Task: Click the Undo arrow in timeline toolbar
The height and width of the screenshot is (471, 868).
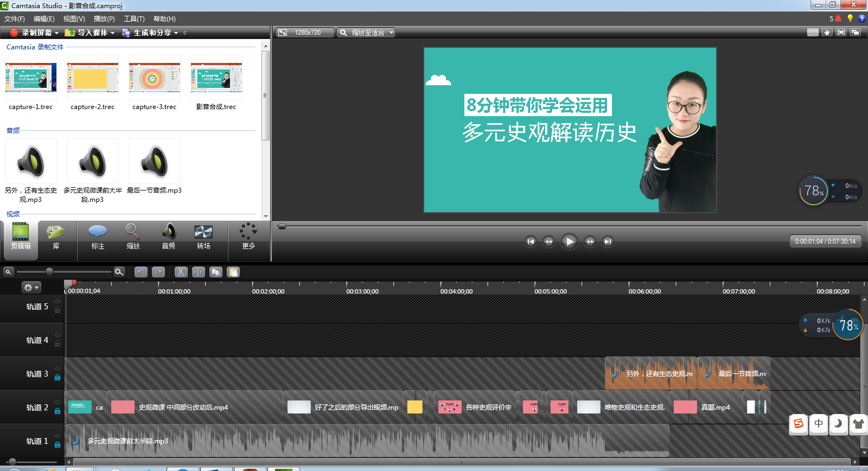Action: click(141, 272)
